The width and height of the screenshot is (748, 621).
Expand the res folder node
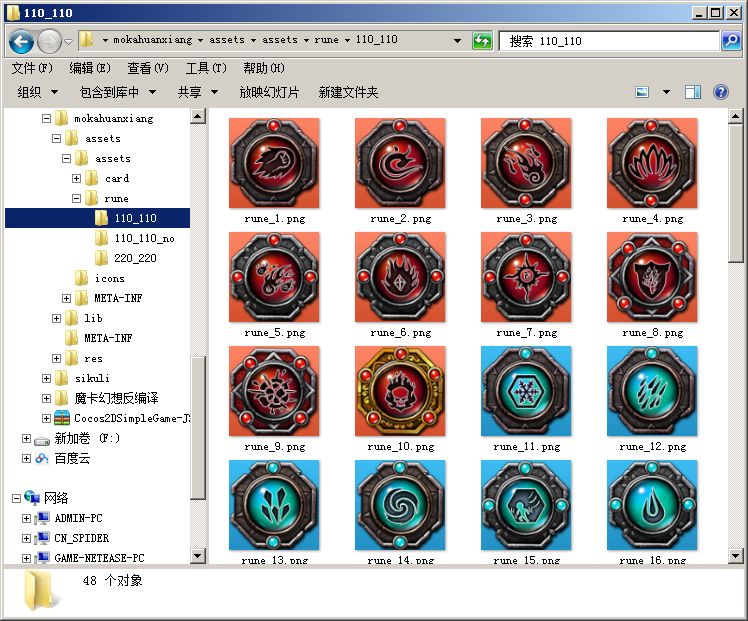tap(56, 358)
